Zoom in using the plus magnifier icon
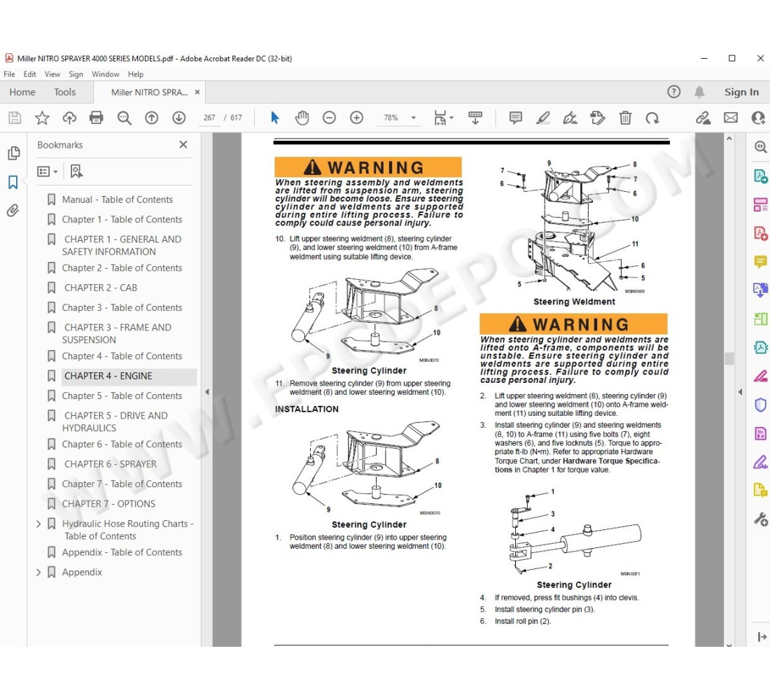770x700 pixels. (356, 118)
